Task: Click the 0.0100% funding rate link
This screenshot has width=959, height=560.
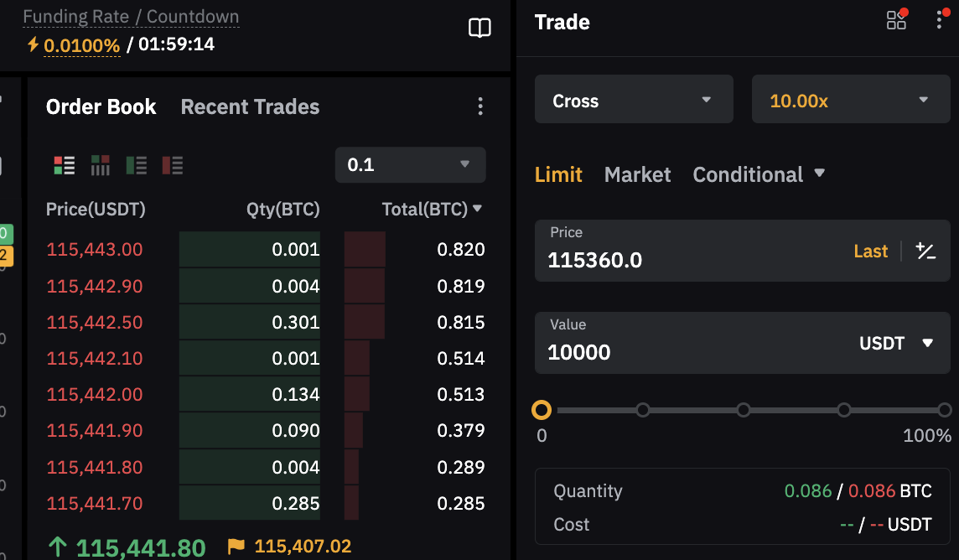Action: (x=81, y=44)
